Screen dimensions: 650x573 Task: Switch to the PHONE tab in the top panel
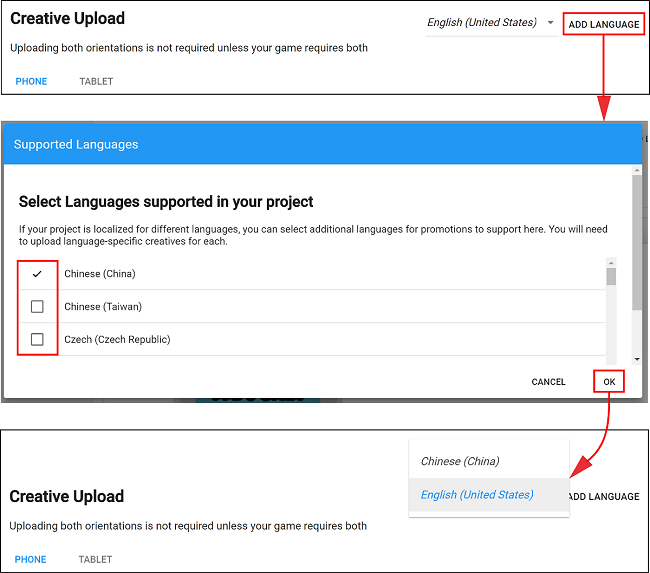tap(31, 81)
